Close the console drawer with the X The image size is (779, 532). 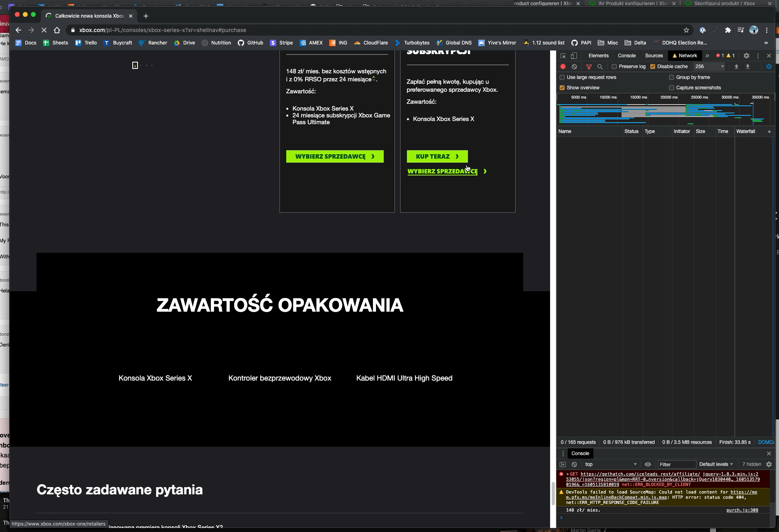pos(769,453)
